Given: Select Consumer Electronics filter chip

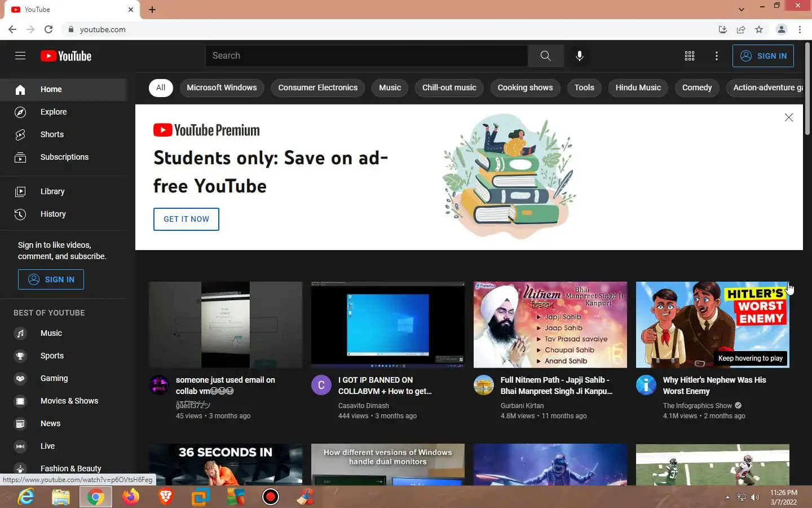Looking at the screenshot, I should 318,87.
